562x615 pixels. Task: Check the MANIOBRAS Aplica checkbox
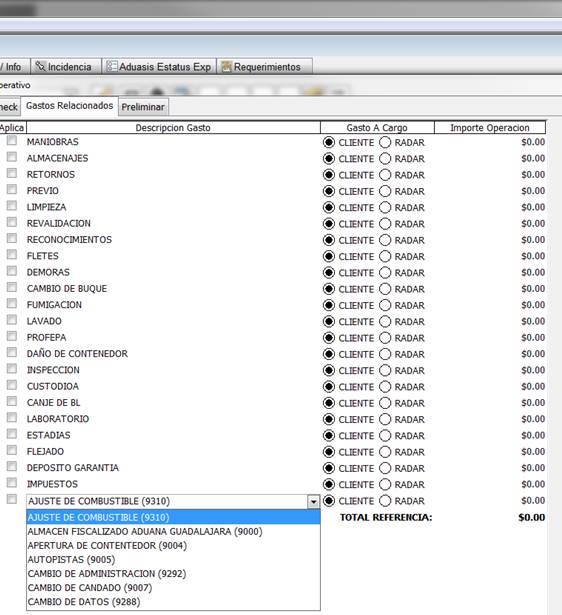pyautogui.click(x=12, y=140)
